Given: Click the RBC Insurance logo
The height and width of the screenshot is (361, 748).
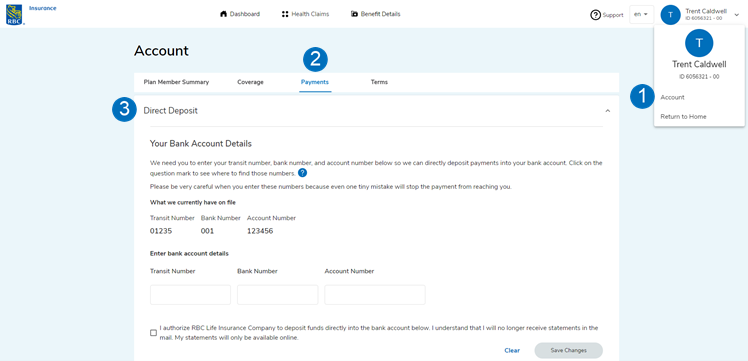Looking at the screenshot, I should pos(14,14).
